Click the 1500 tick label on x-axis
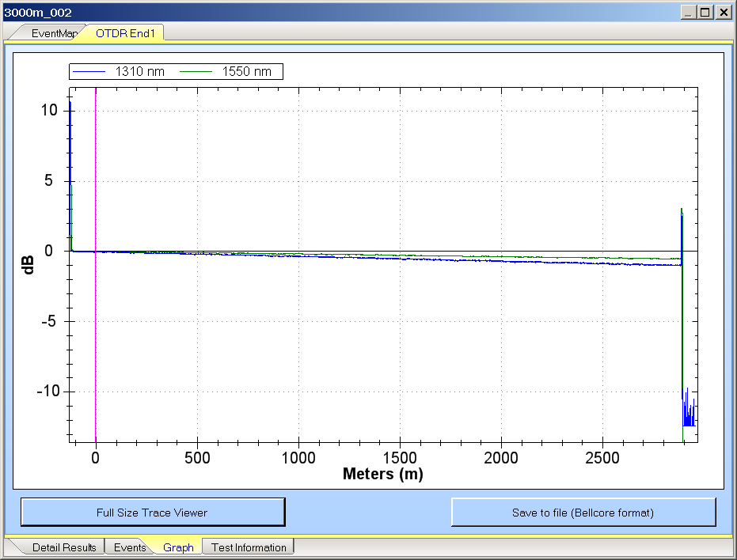 (400, 458)
